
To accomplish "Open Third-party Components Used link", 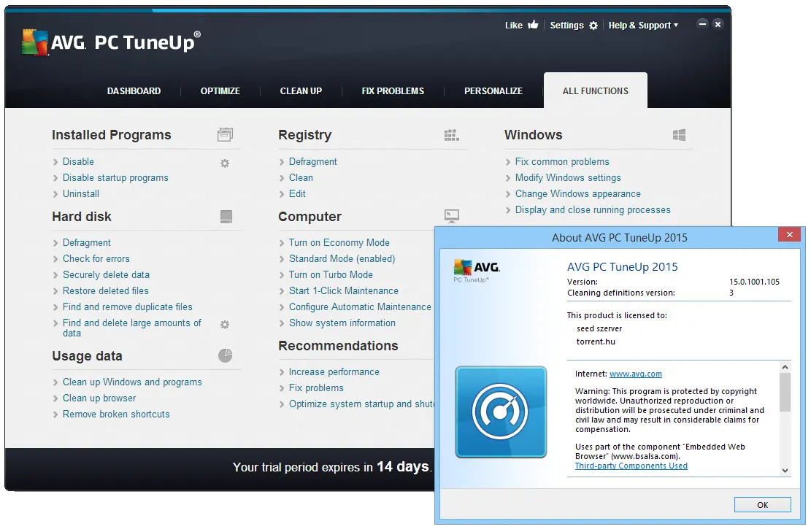I will 631,466.
